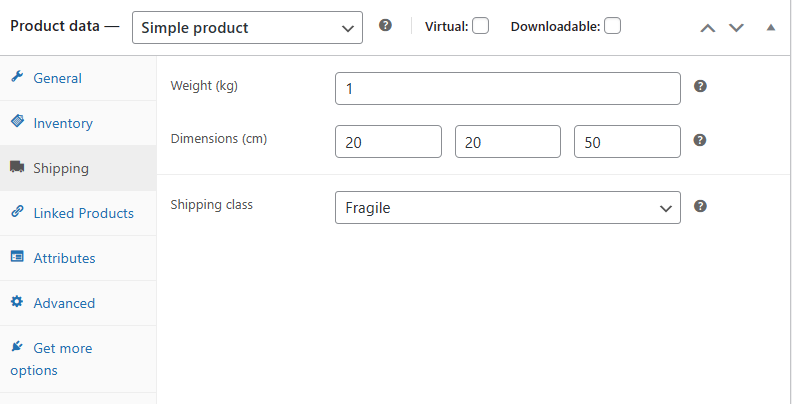The width and height of the screenshot is (792, 404).
Task: Click help icon beside Shipping class
Action: [x=700, y=206]
